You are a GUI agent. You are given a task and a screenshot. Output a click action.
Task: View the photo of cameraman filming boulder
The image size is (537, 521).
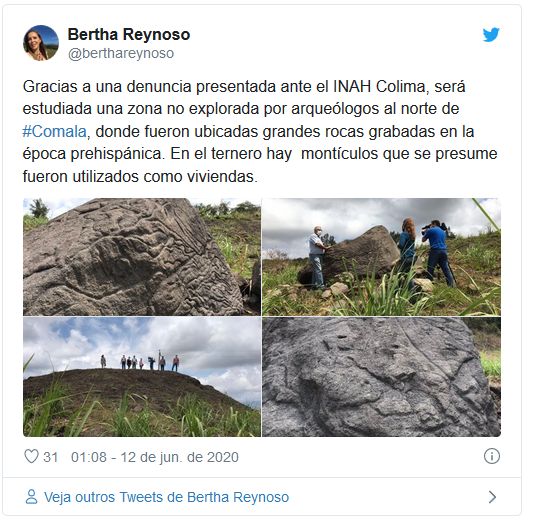click(382, 257)
